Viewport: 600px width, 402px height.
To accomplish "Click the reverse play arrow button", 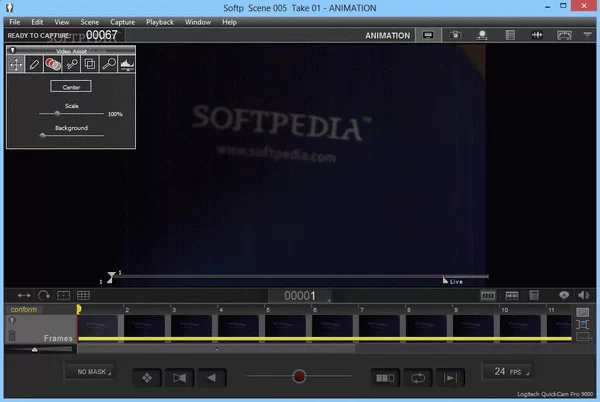I will coord(212,378).
